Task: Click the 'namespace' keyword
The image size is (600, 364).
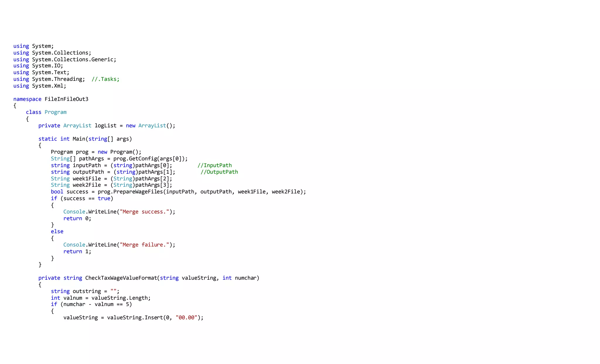Action: click(27, 99)
